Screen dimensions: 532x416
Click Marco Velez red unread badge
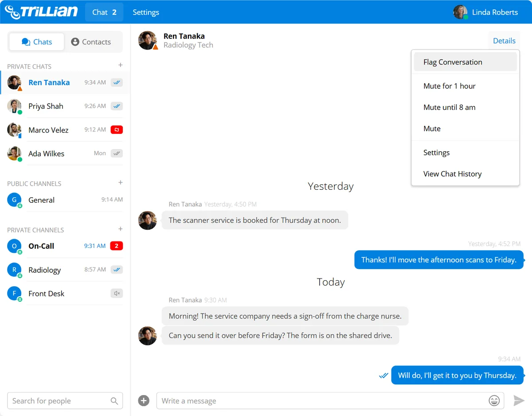(117, 130)
